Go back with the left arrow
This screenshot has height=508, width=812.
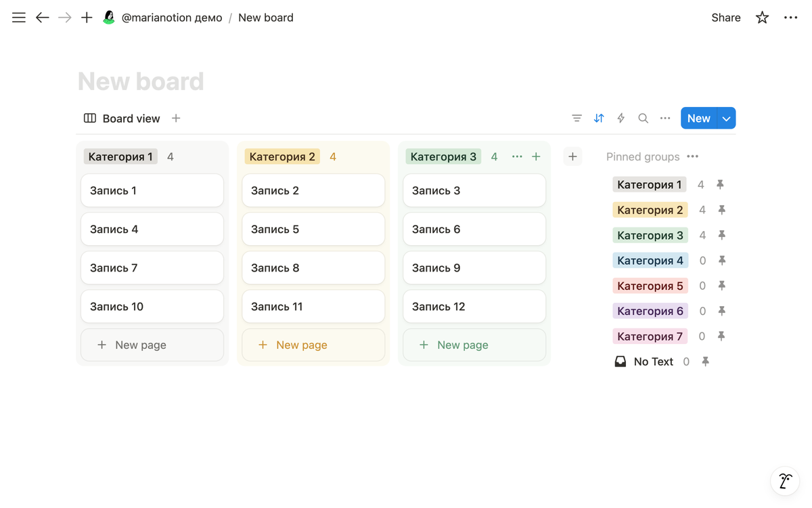[43, 18]
